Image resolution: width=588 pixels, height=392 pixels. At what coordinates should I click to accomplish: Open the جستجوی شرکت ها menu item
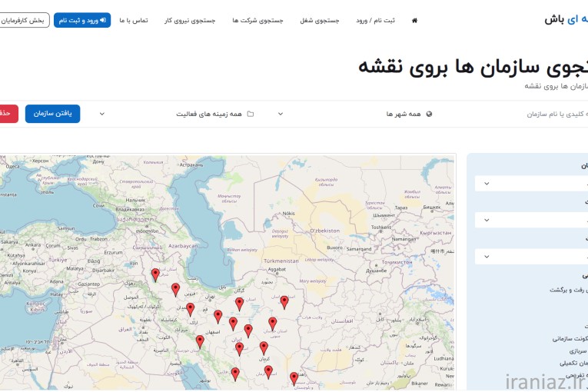click(x=257, y=20)
